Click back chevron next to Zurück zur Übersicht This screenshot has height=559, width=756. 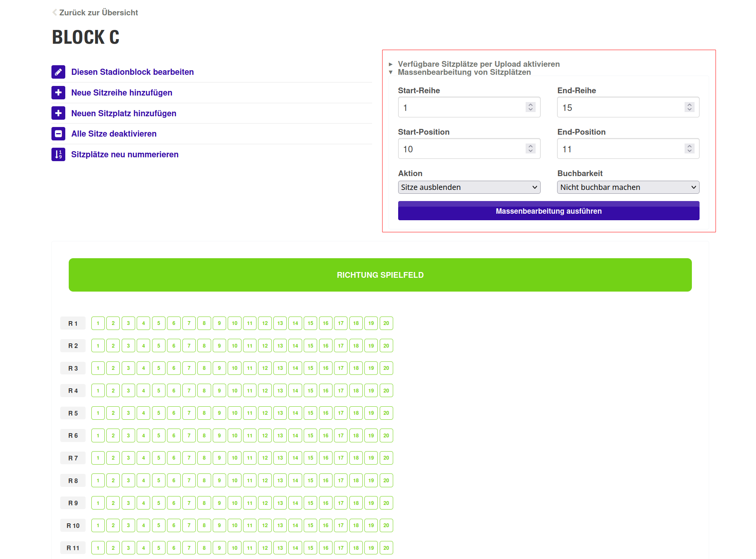pyautogui.click(x=55, y=12)
